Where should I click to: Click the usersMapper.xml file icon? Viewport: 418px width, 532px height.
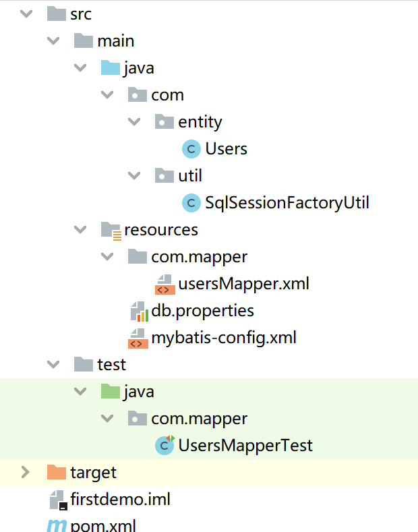(x=165, y=284)
